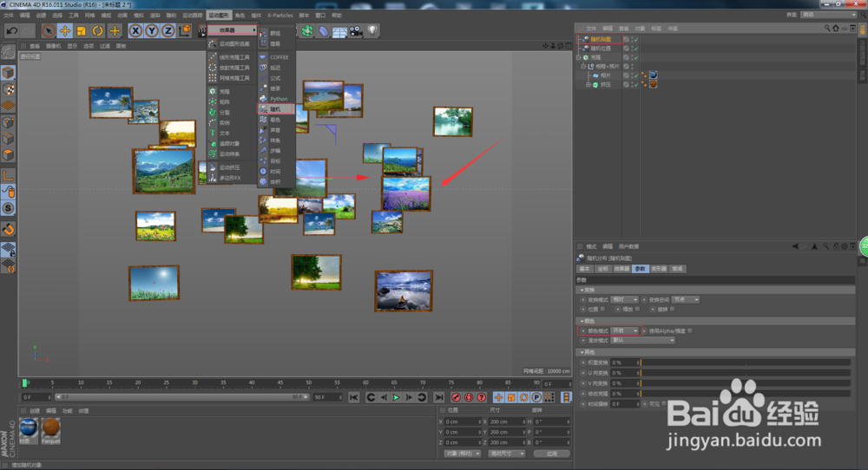
Task: Click the lock icon in attribute manager
Action: pos(836,246)
